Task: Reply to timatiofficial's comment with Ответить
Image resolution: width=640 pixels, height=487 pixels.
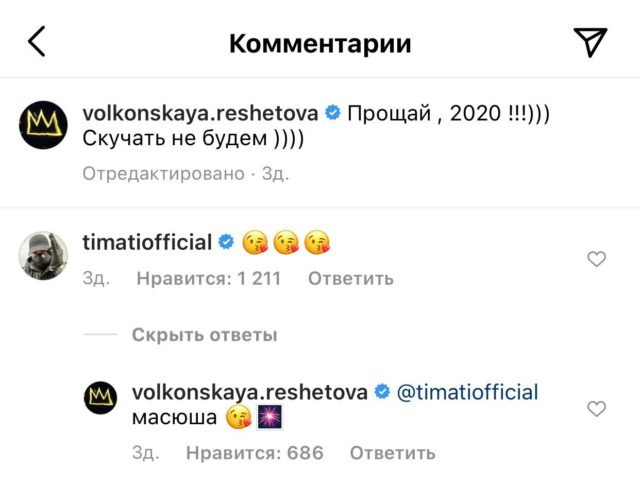Action: pos(350,278)
